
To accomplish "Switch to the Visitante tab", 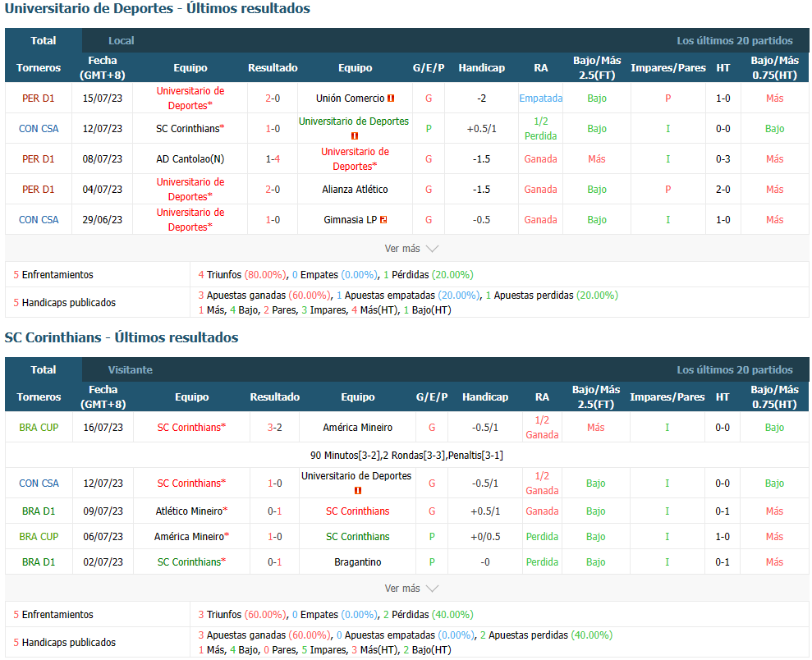I will [x=131, y=369].
